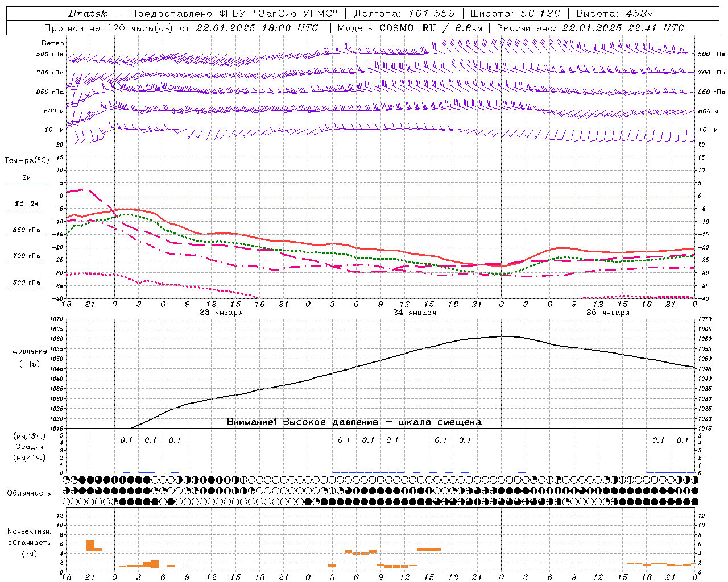Click the Высота: 453м value
The width and height of the screenshot is (728, 582).
614,14
